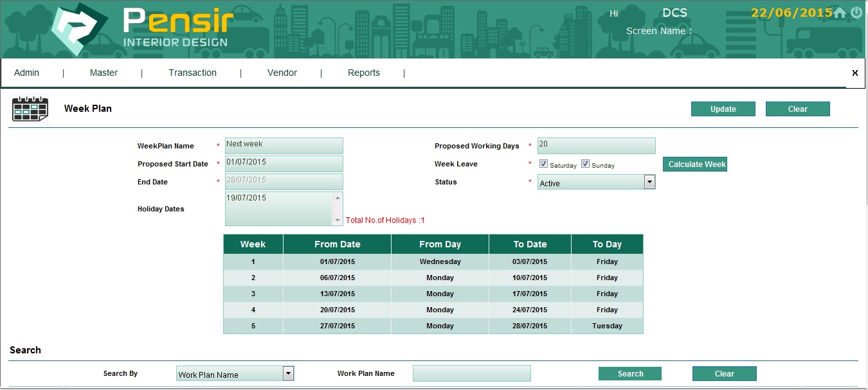Click the power logout icon
Screen dimensions: 868x390
(x=856, y=13)
